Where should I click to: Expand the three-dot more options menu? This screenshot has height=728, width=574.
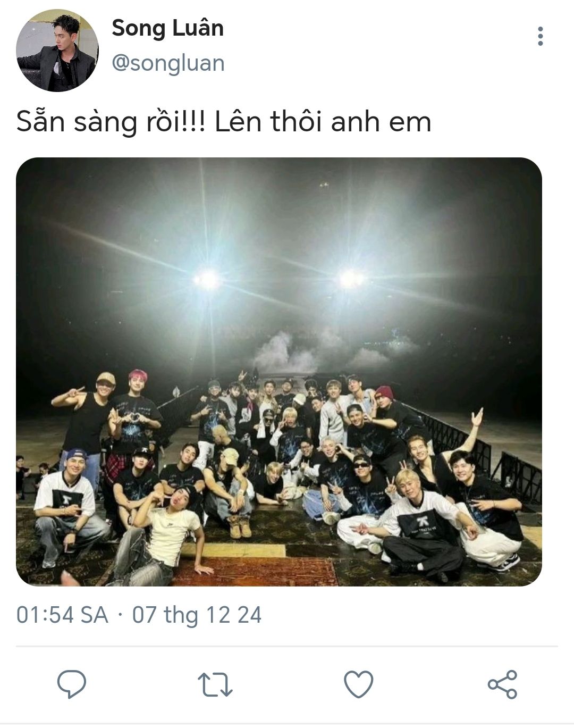(541, 36)
